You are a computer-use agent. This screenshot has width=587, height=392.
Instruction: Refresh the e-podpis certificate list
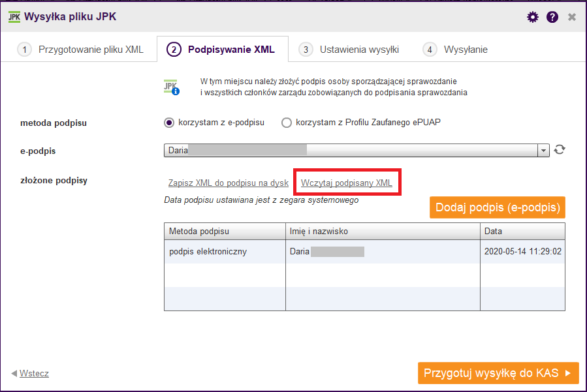click(x=560, y=149)
